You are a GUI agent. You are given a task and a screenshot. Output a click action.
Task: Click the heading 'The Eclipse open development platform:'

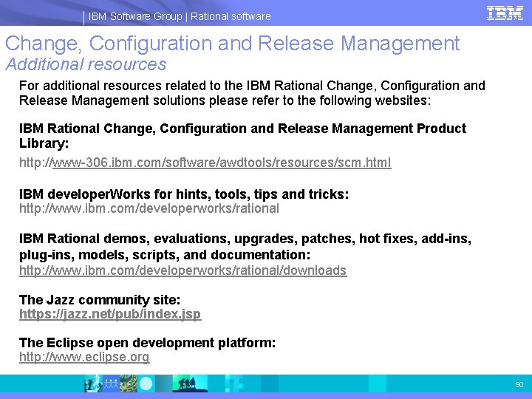(x=147, y=343)
